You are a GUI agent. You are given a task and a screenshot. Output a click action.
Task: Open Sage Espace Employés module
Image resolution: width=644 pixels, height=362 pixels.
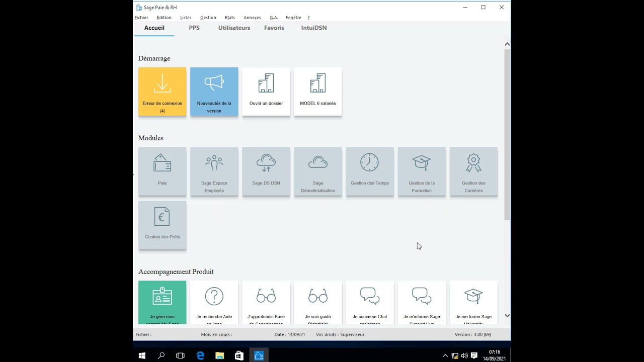(214, 171)
